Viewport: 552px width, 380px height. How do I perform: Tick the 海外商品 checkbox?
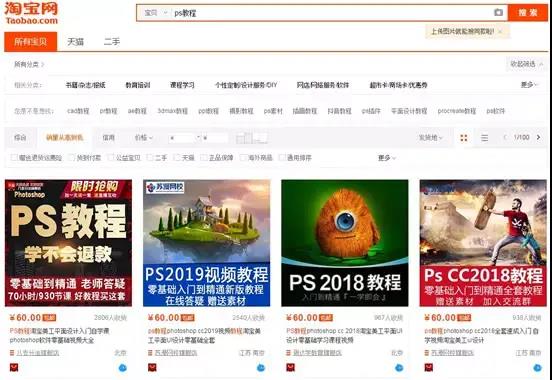tap(244, 158)
